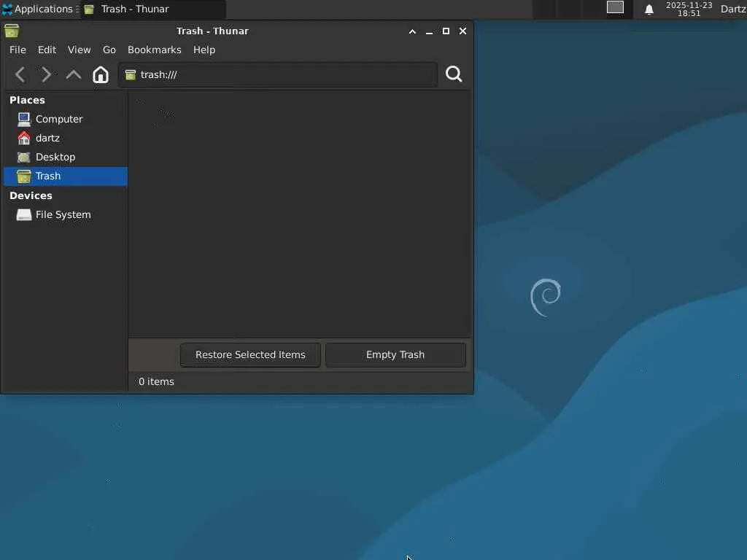Viewport: 747px width, 560px height.
Task: Open the notification bell in the panel
Action: click(649, 9)
